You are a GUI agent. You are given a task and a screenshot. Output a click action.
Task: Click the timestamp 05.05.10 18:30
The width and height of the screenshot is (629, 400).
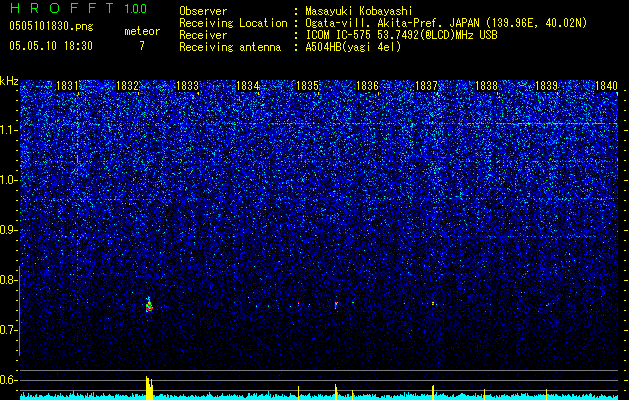point(51,46)
